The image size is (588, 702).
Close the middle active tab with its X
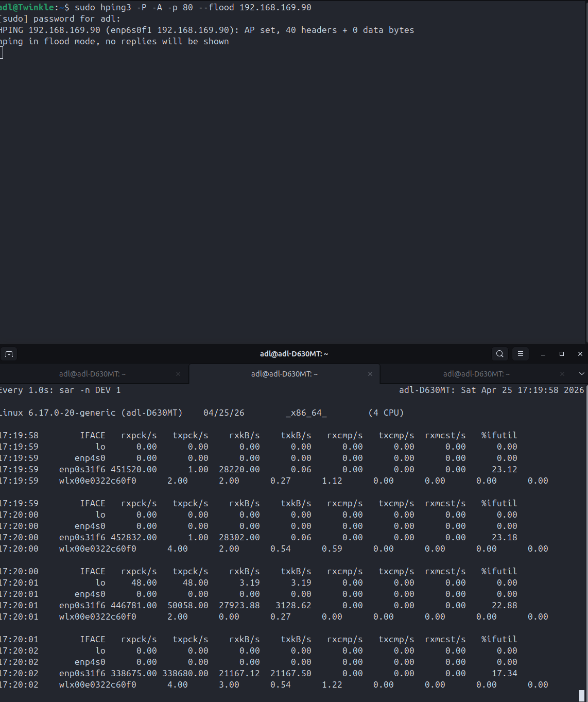coord(370,374)
